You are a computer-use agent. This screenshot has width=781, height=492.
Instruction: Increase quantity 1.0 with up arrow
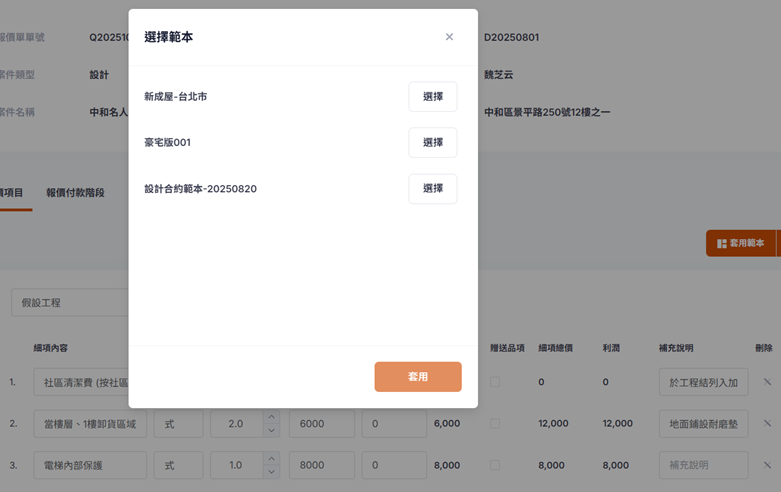[270, 458]
